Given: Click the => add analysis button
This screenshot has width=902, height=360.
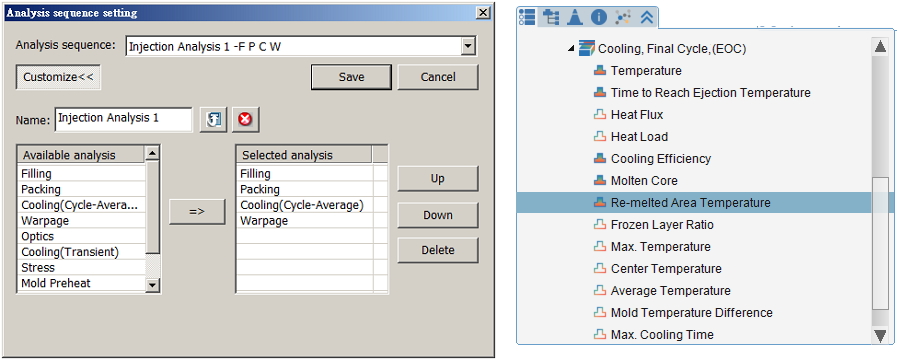Looking at the screenshot, I should coord(197,211).
